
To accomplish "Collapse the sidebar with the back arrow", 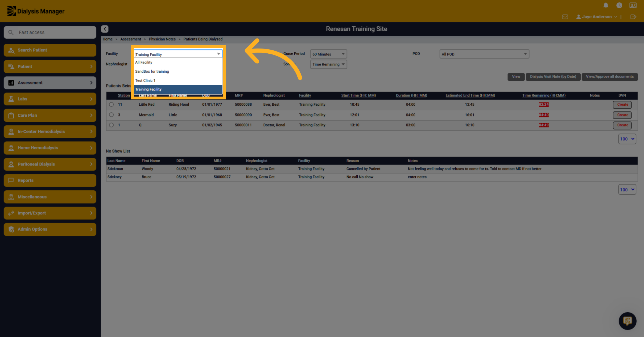I will [x=105, y=29].
